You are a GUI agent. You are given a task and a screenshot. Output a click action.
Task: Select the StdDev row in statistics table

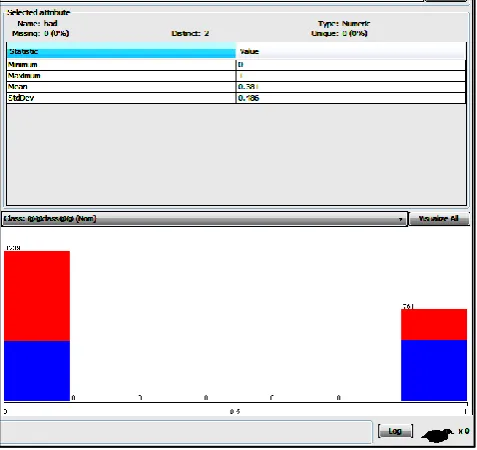click(236, 98)
